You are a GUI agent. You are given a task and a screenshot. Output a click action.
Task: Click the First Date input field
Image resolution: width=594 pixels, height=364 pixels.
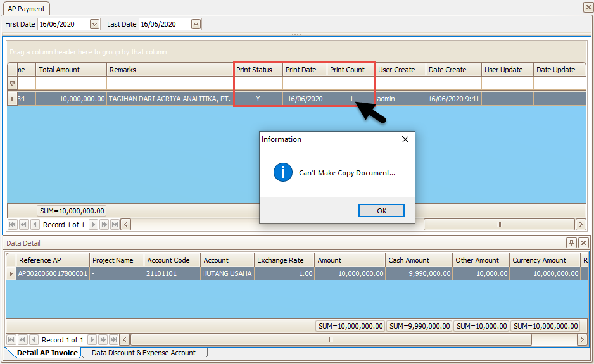tap(63, 24)
